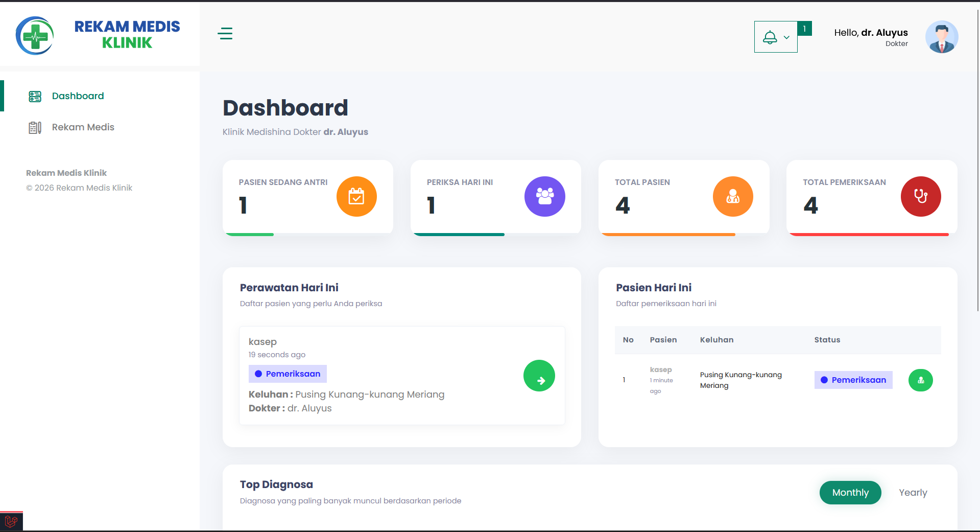The image size is (980, 532).
Task: Toggle the hamburger sidebar menu
Action: (225, 34)
